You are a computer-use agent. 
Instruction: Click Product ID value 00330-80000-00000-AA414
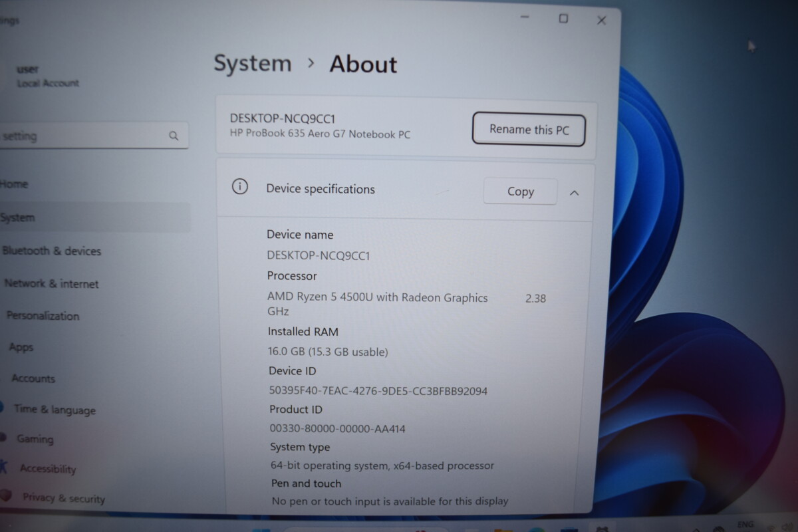(x=338, y=429)
